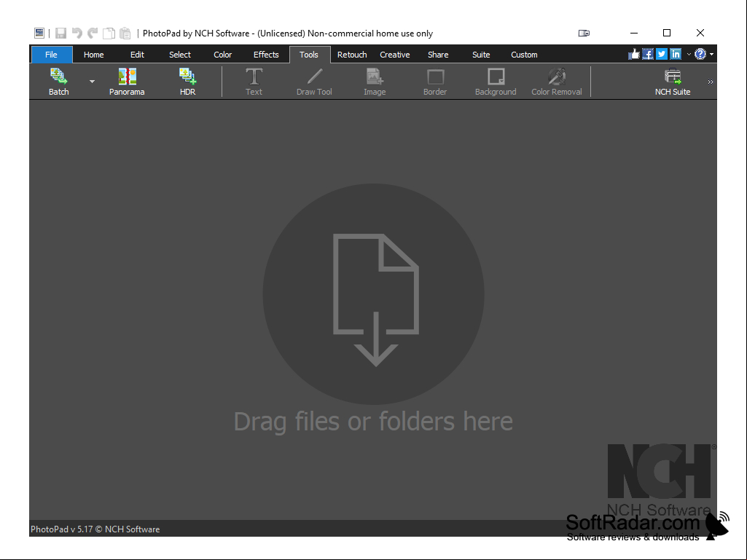Click the file drop zone circle

373,294
